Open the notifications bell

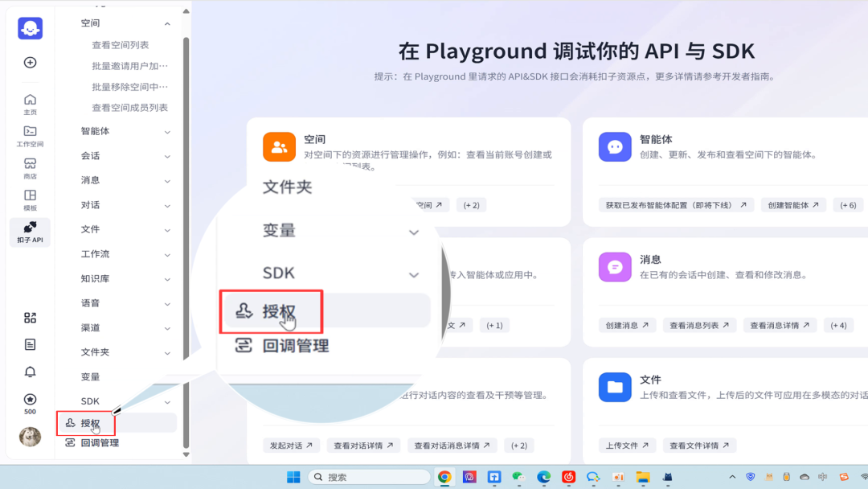30,372
